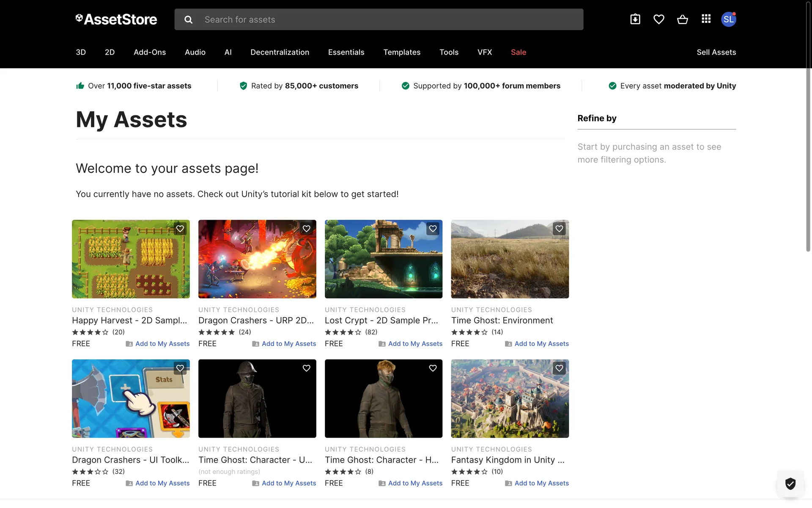Viewport: 812px width, 508px height.
Task: Click the search magnifier icon
Action: tap(189, 19)
